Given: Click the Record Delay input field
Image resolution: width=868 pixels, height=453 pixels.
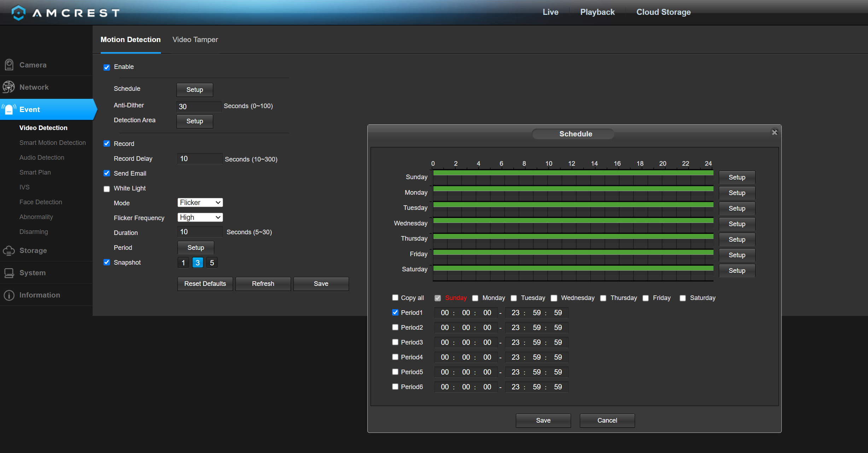Looking at the screenshot, I should tap(200, 159).
